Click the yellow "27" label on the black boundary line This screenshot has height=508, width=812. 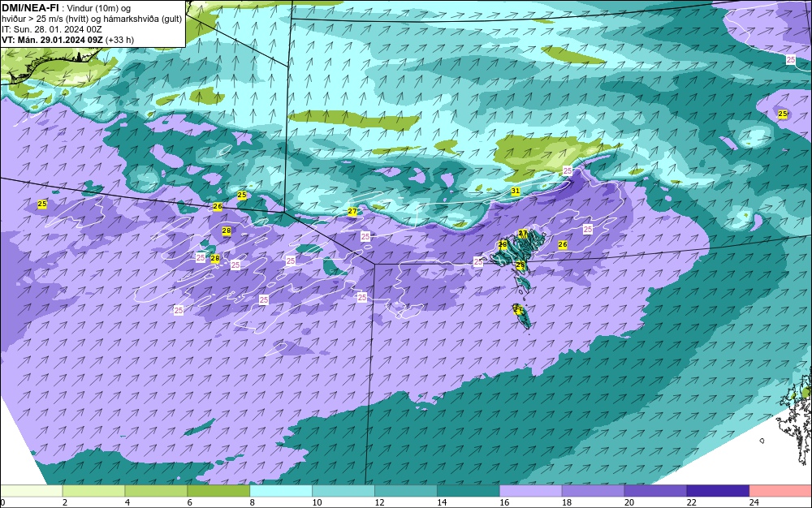pyautogui.click(x=352, y=211)
